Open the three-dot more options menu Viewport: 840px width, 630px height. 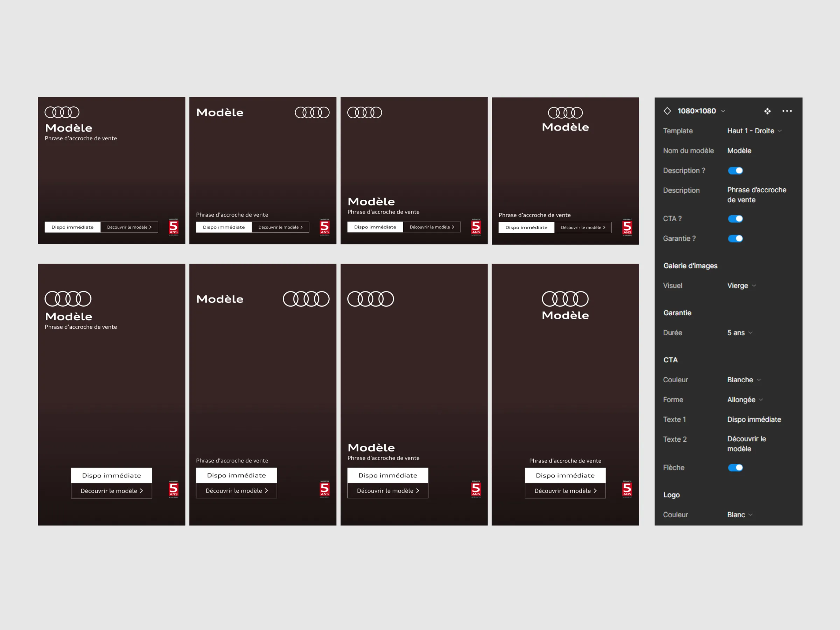point(787,111)
